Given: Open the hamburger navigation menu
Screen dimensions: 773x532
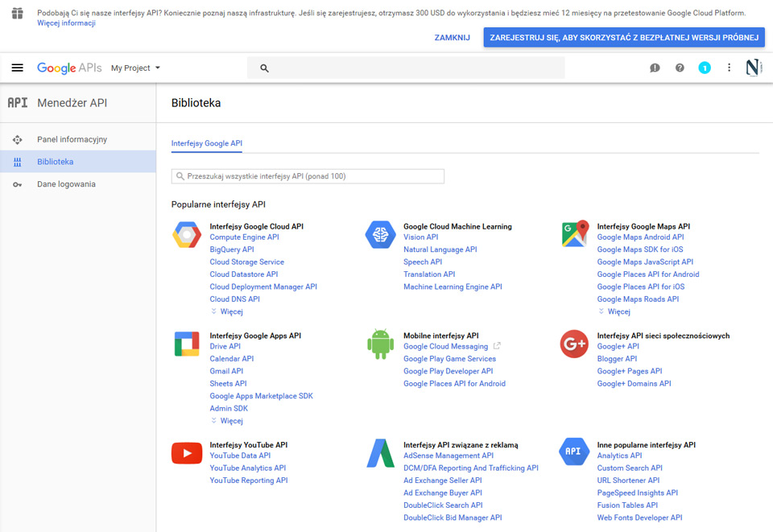Looking at the screenshot, I should point(17,68).
